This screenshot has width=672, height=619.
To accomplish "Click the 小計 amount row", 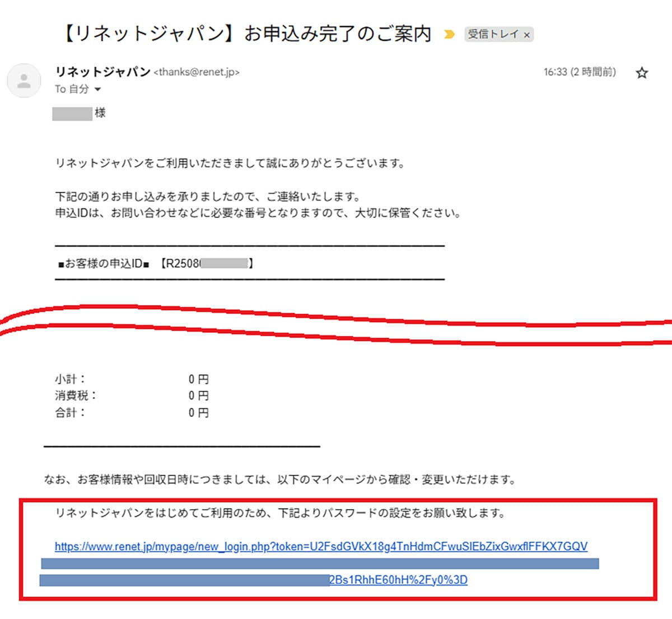I will pos(132,379).
